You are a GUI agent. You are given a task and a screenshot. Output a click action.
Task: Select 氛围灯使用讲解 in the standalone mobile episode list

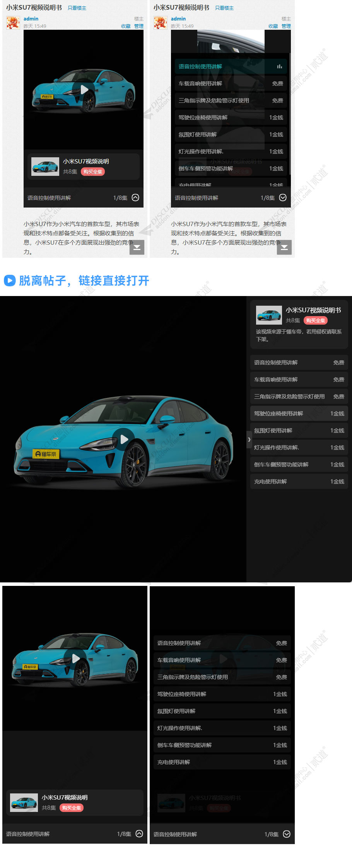click(x=222, y=711)
